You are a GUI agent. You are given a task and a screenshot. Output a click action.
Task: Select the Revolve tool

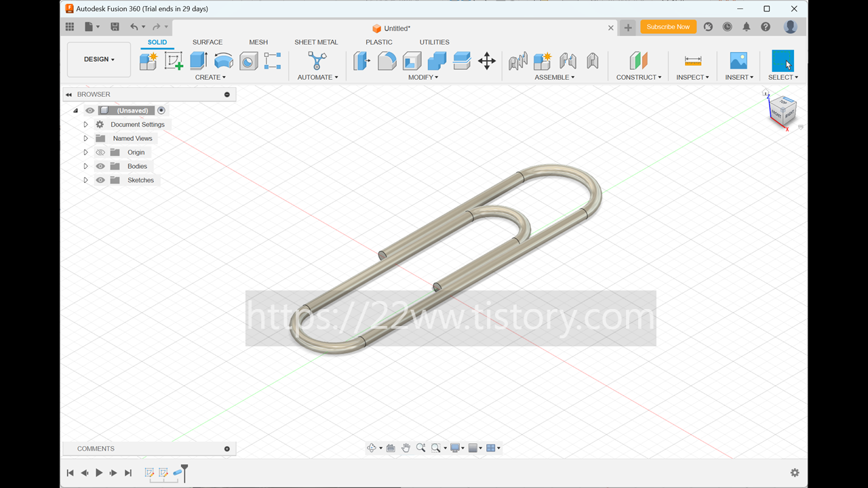224,61
